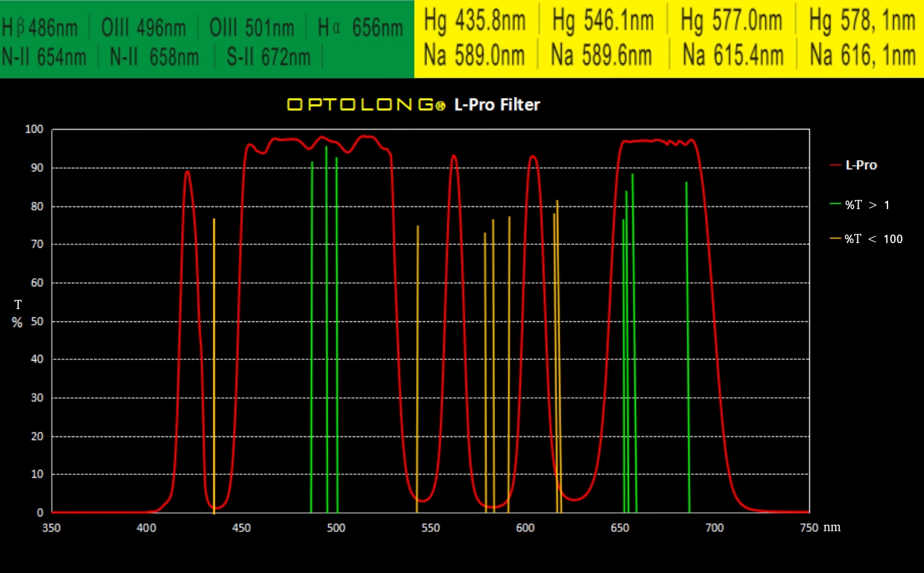Click the red L-Pro legend line swatch
The width and height of the screenshot is (924, 573).
tap(835, 165)
